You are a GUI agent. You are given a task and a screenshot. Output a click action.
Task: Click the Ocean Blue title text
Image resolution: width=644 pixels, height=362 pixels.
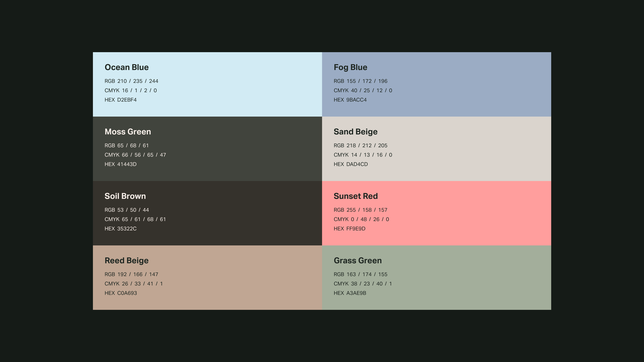point(127,67)
